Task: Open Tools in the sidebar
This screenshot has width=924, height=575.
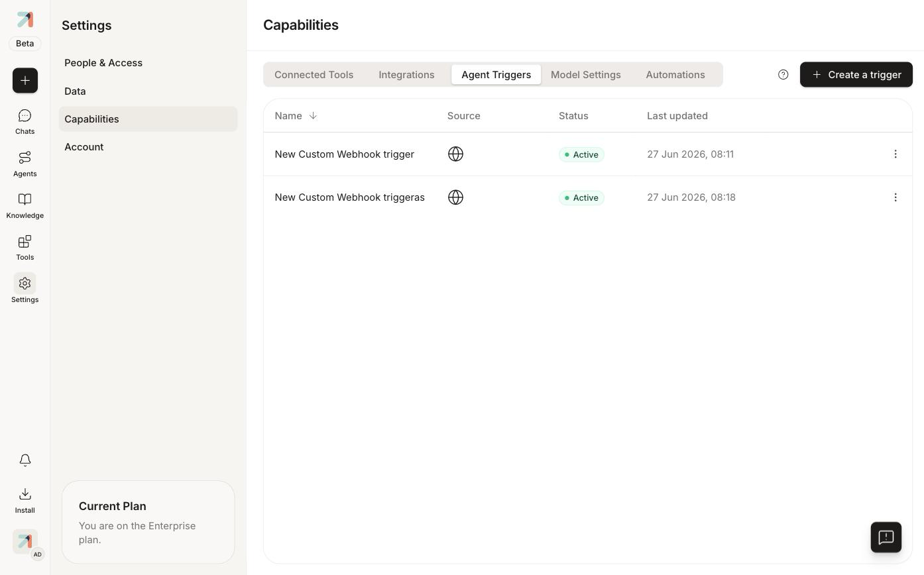Action: [25, 248]
